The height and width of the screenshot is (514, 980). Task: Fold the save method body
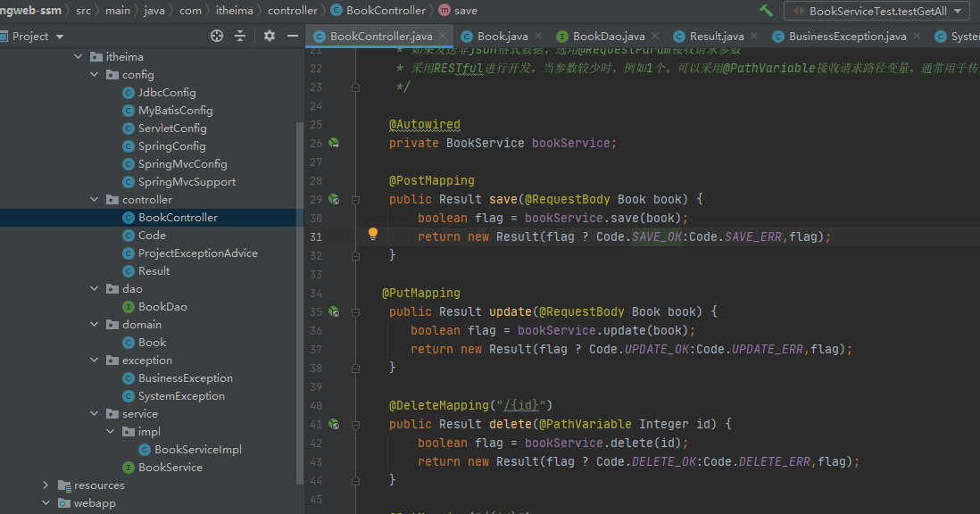click(355, 199)
